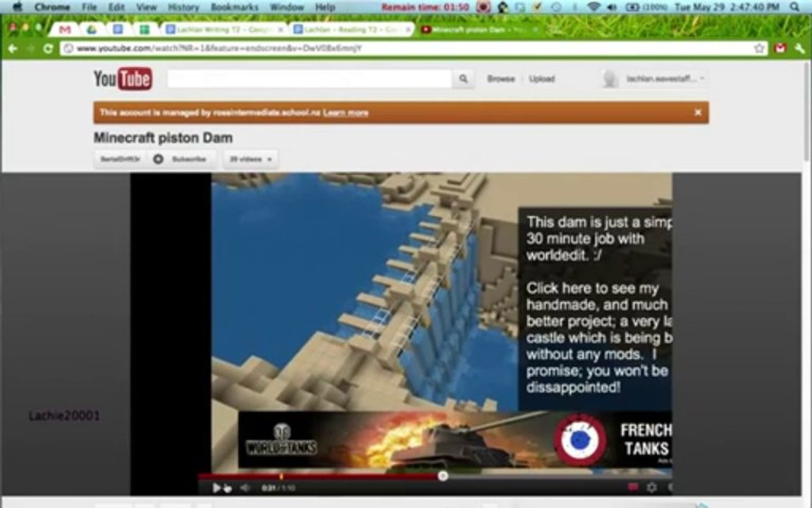
Task: Open the History menu
Action: click(x=183, y=7)
